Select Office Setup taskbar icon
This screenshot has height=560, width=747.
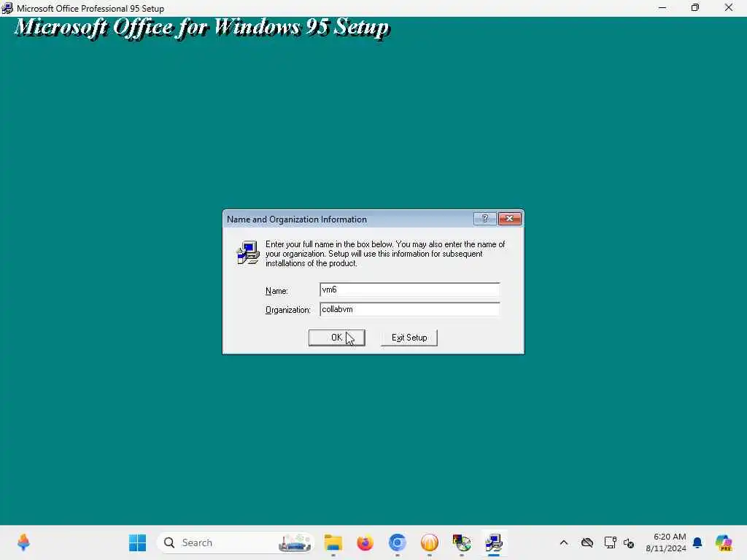tap(494, 542)
